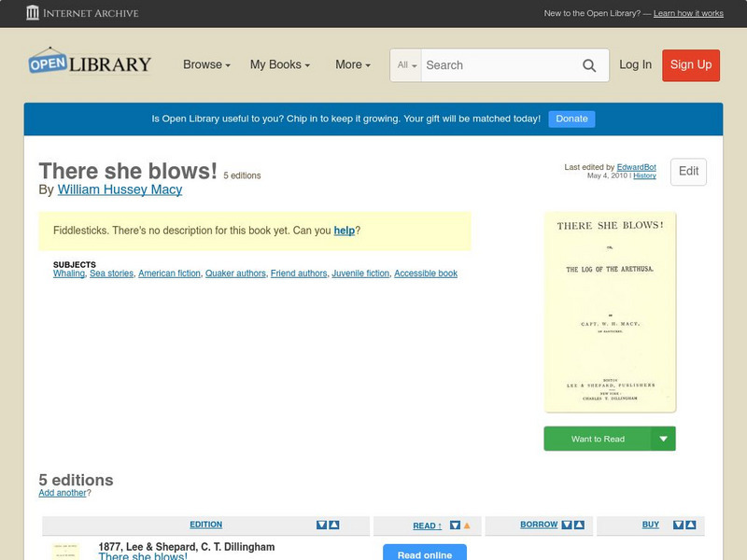Click the search magnifying glass icon

pos(589,65)
